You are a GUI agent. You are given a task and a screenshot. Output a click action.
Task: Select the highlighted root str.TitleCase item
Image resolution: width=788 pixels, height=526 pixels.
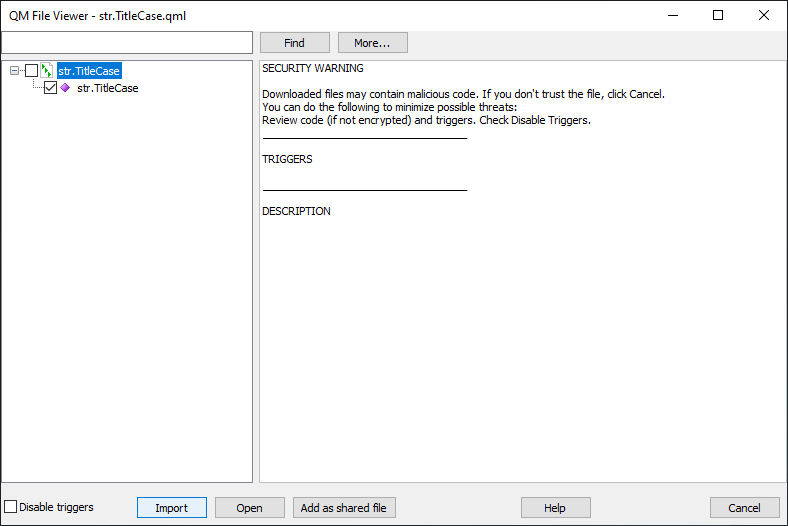point(89,71)
